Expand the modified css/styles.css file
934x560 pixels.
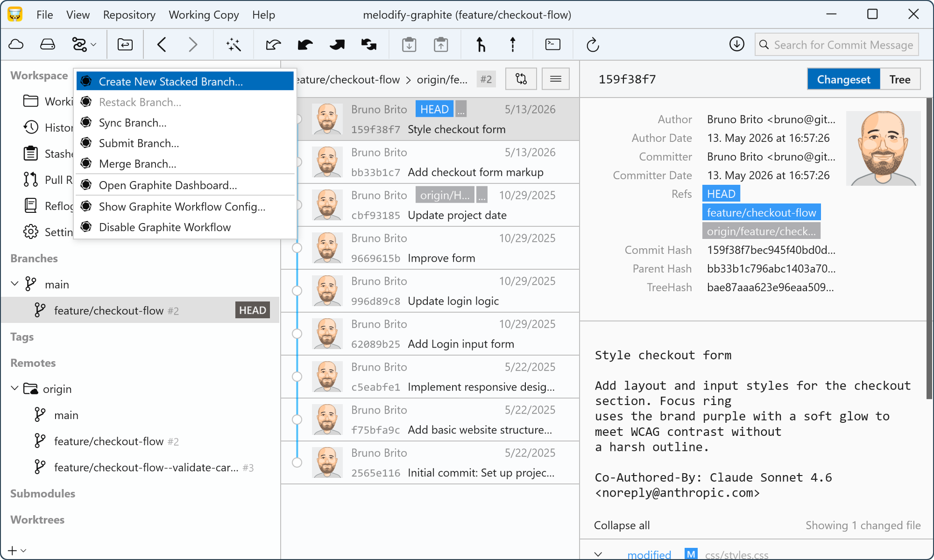tap(598, 554)
